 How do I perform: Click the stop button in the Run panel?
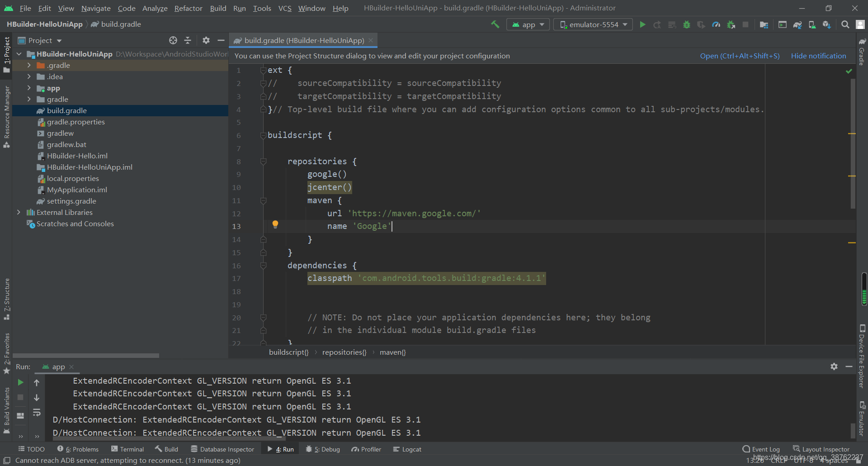pyautogui.click(x=20, y=397)
